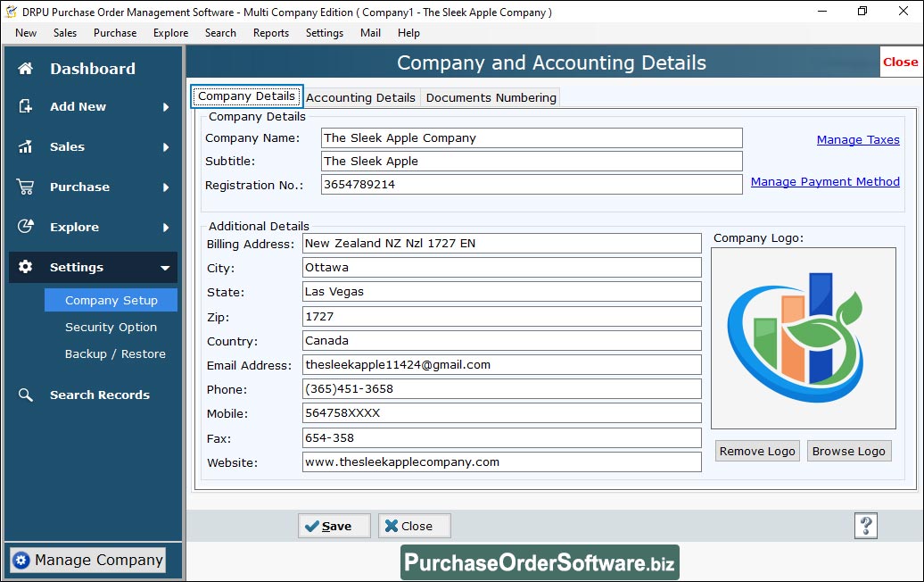Click the DRPU application icon in title bar
The height and width of the screenshot is (582, 924).
(11, 12)
